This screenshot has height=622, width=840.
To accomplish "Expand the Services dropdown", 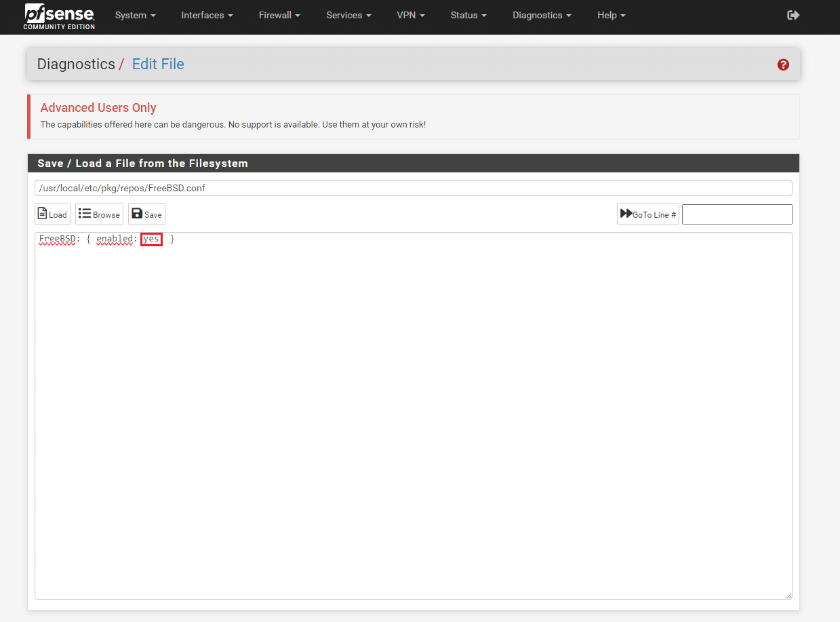I will coord(348,15).
